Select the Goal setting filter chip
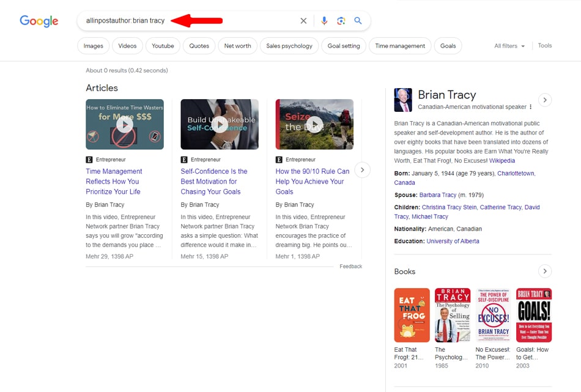 click(344, 46)
